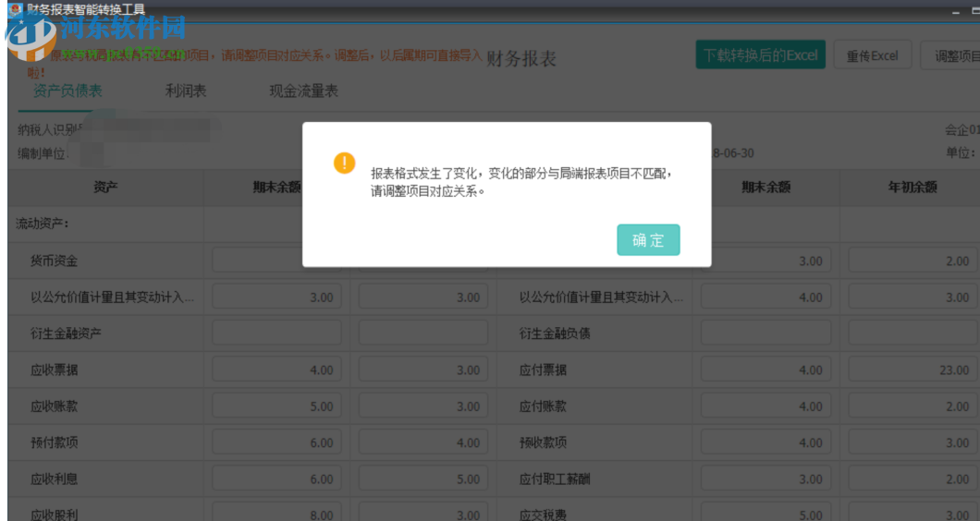Viewport: 980px width, 521px height.
Task: Click the 应交税费 row label
Action: tap(543, 515)
